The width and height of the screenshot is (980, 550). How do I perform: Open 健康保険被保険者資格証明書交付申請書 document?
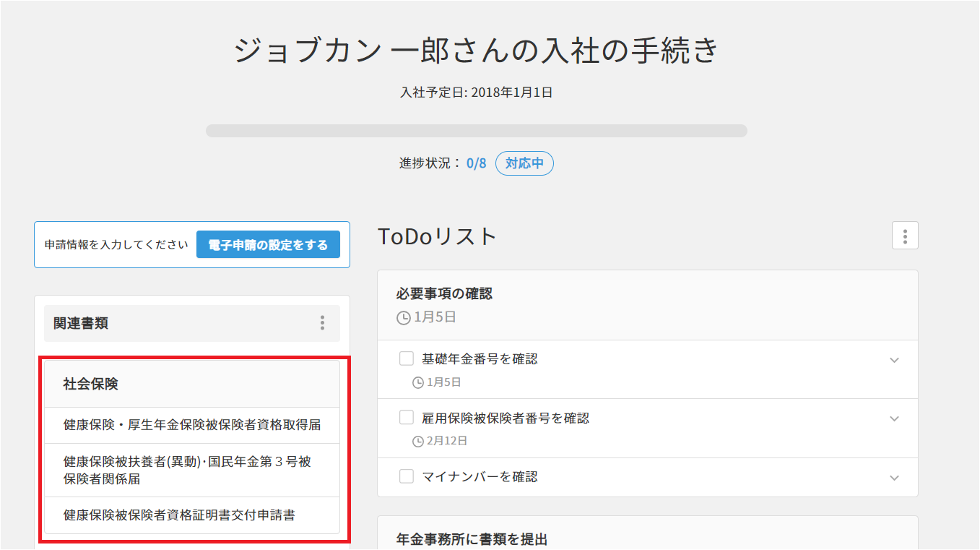[x=179, y=515]
